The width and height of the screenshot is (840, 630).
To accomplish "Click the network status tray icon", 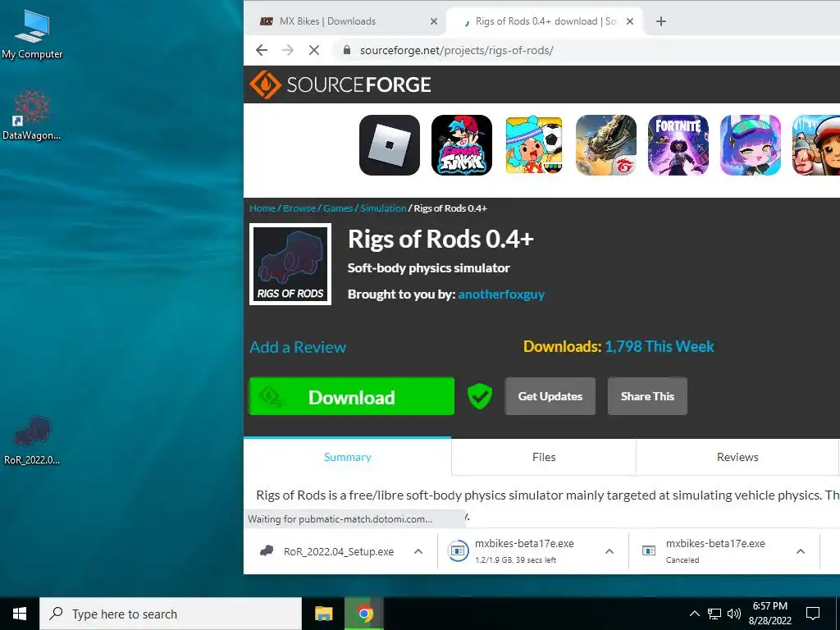I will pos(714,614).
